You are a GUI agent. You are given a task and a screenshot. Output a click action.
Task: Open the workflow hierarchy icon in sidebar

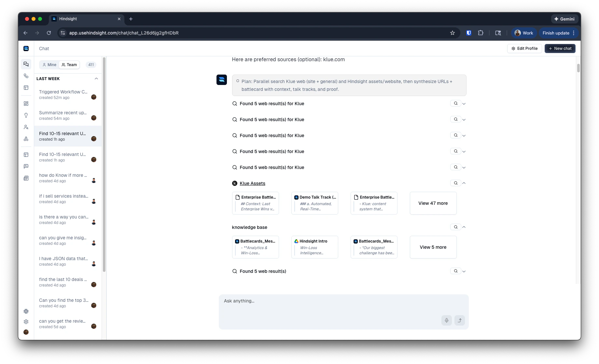pyautogui.click(x=26, y=139)
